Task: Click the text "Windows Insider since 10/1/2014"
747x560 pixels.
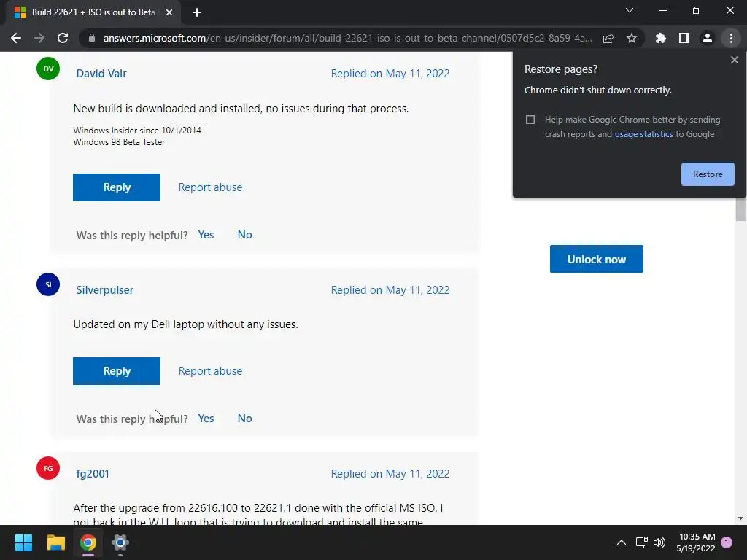Action: point(137,131)
